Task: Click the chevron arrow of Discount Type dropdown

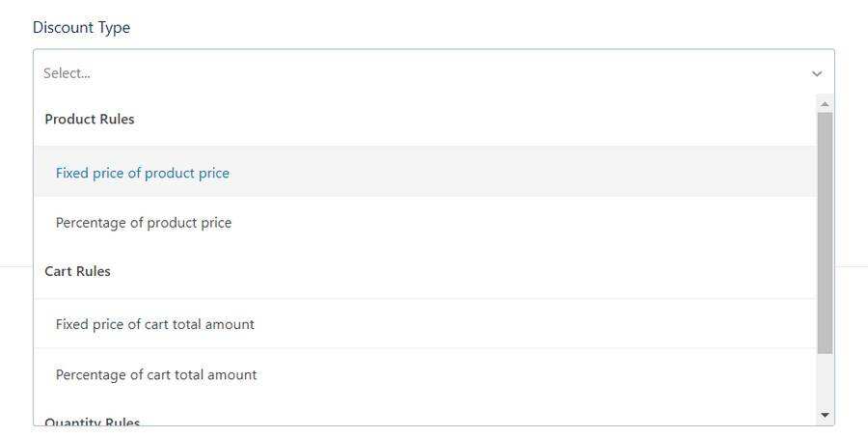Action: (817, 73)
